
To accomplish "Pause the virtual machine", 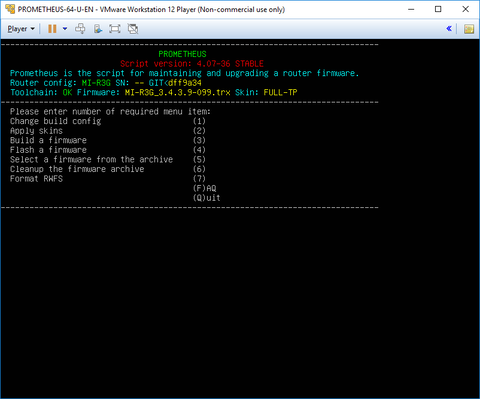I will 52,29.
